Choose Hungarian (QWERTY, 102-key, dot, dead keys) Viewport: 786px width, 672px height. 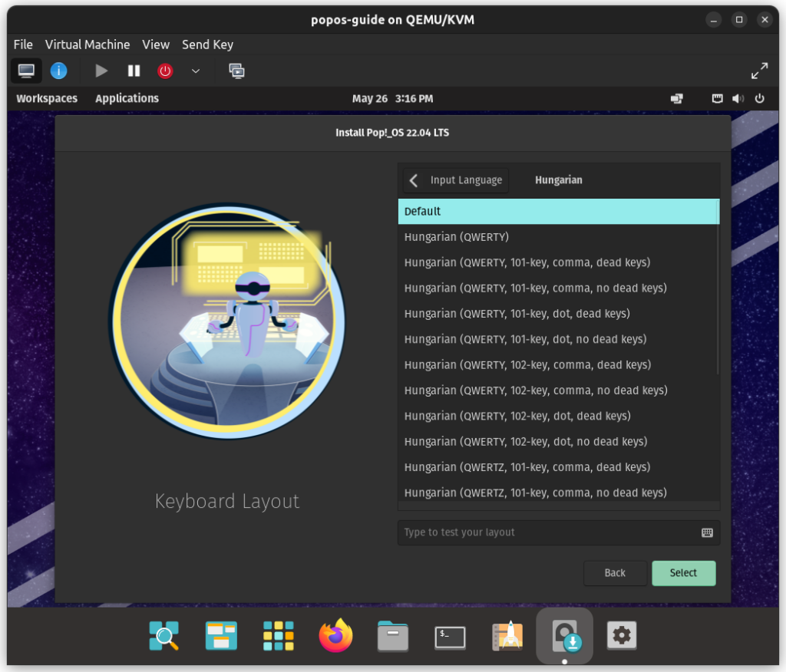(x=559, y=416)
